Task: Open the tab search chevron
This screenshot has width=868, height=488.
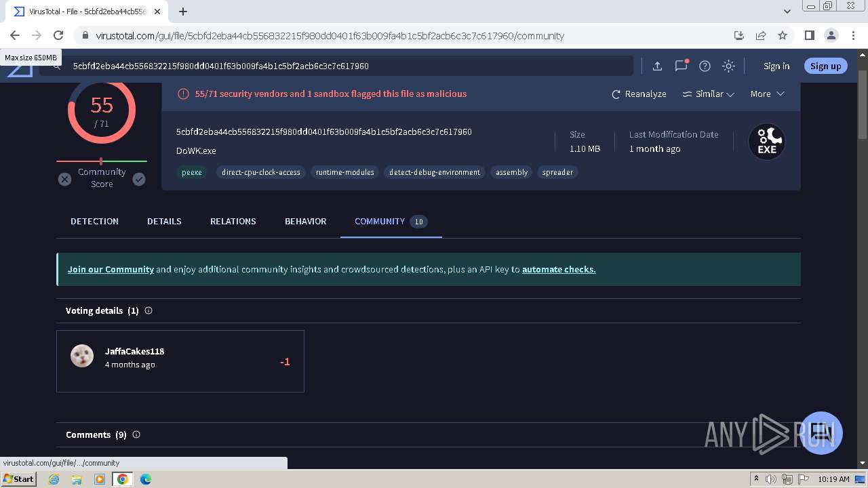Action: (x=787, y=12)
